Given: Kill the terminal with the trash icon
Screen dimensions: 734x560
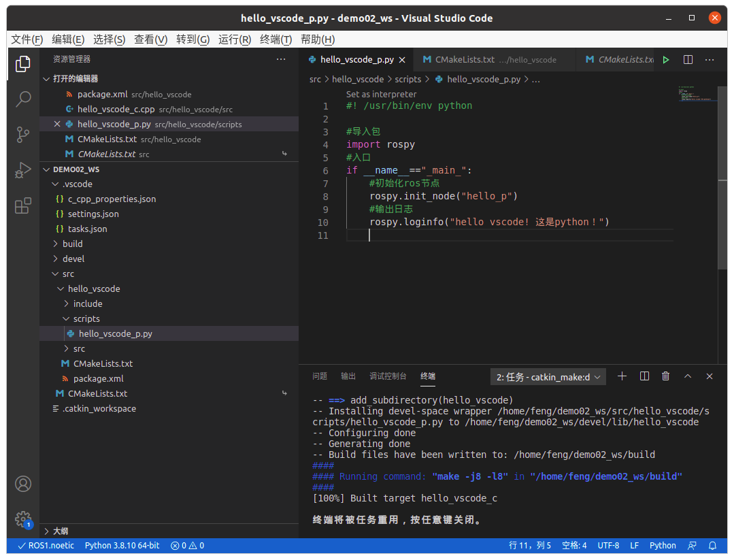Looking at the screenshot, I should pyautogui.click(x=665, y=376).
